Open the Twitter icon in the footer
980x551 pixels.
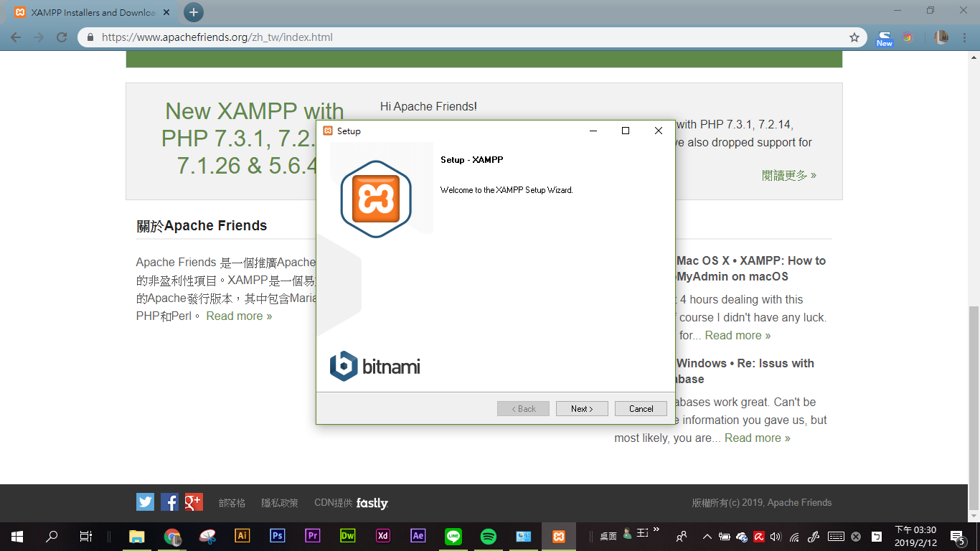[145, 501]
